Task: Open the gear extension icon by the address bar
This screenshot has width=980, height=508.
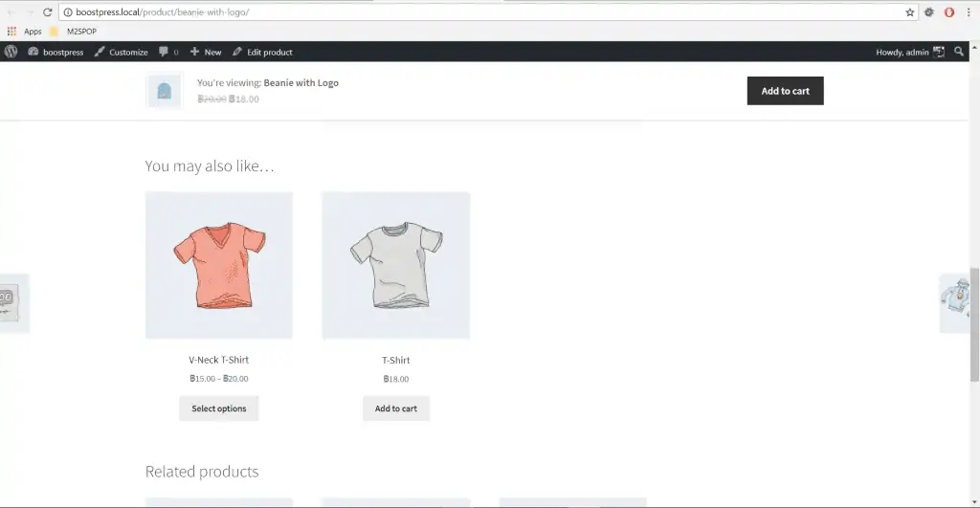Action: point(929,11)
